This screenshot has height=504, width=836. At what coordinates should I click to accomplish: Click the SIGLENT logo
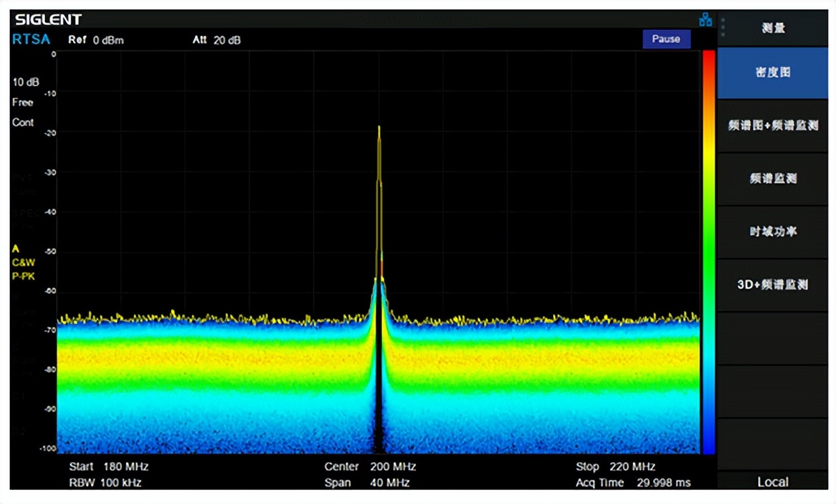click(x=48, y=20)
